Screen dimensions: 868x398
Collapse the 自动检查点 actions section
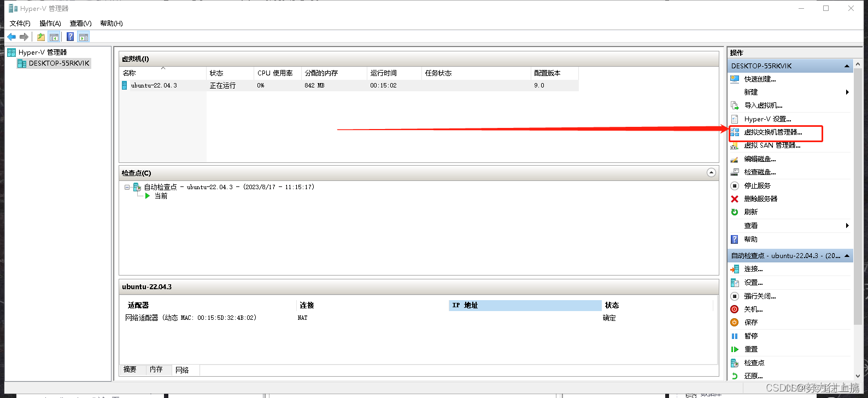[847, 256]
